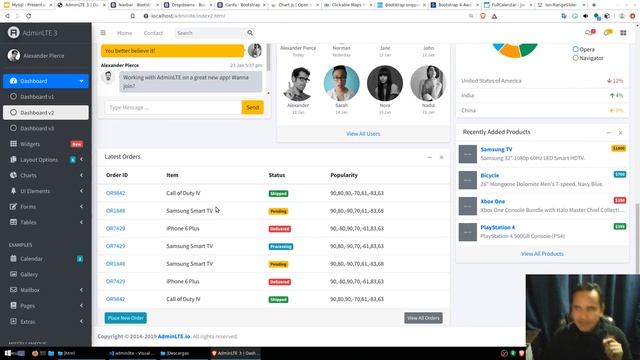Switch to the FullCalendar browser tab
The width and height of the screenshot is (640, 360).
click(x=507, y=5)
